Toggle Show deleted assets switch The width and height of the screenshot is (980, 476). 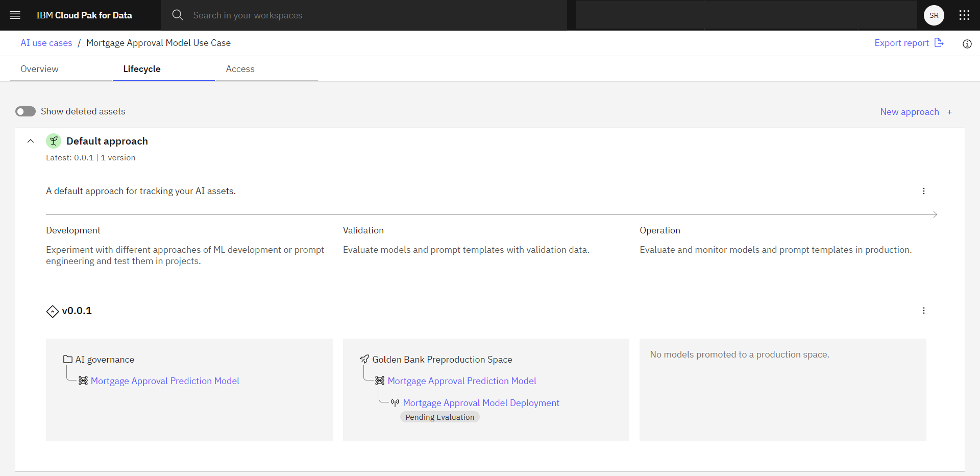(26, 111)
